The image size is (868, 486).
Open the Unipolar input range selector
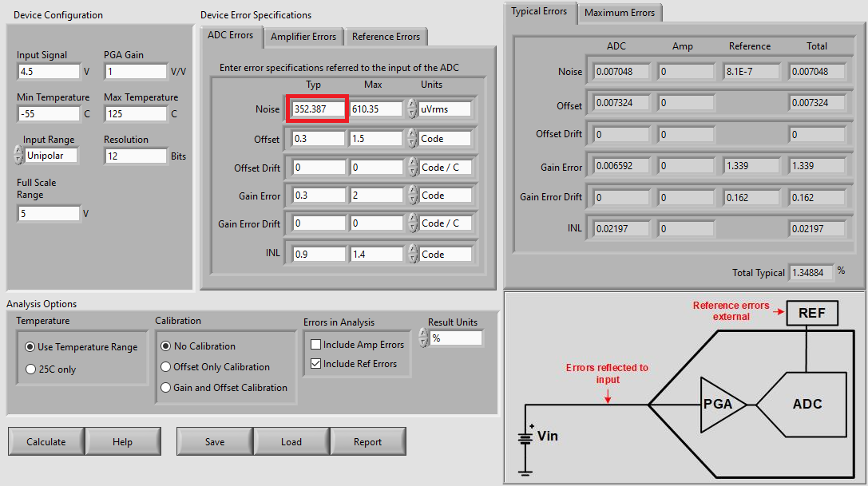click(x=51, y=156)
